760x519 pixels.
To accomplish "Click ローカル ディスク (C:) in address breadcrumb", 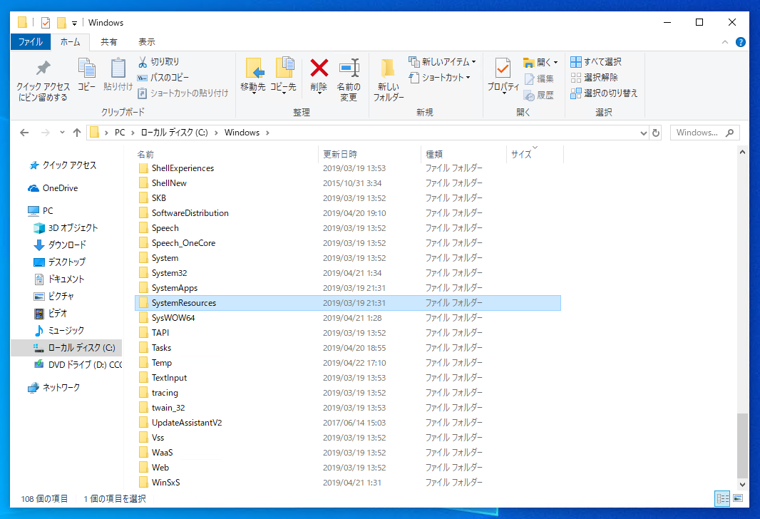I will coord(174,133).
